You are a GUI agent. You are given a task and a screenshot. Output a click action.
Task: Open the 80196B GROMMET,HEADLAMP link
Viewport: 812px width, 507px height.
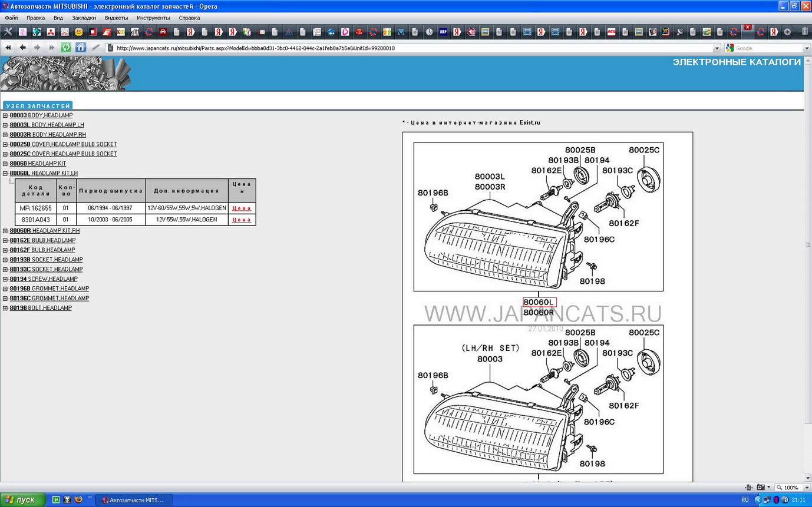[49, 289]
